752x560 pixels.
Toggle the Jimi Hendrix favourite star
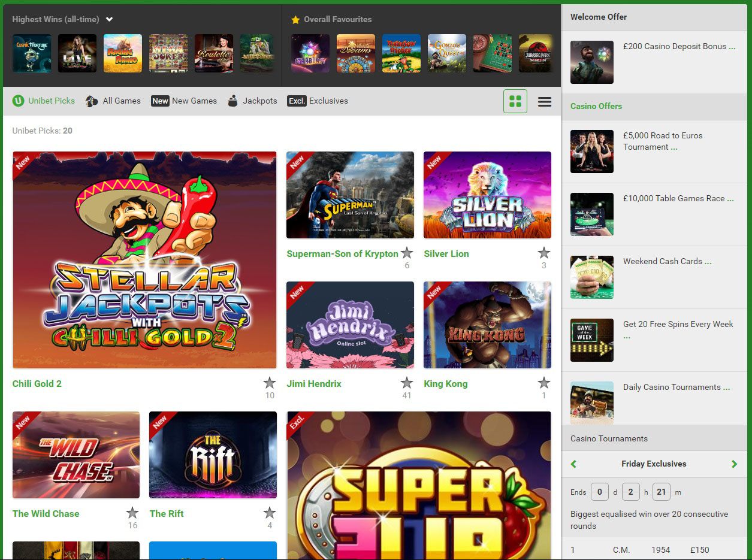tap(407, 383)
